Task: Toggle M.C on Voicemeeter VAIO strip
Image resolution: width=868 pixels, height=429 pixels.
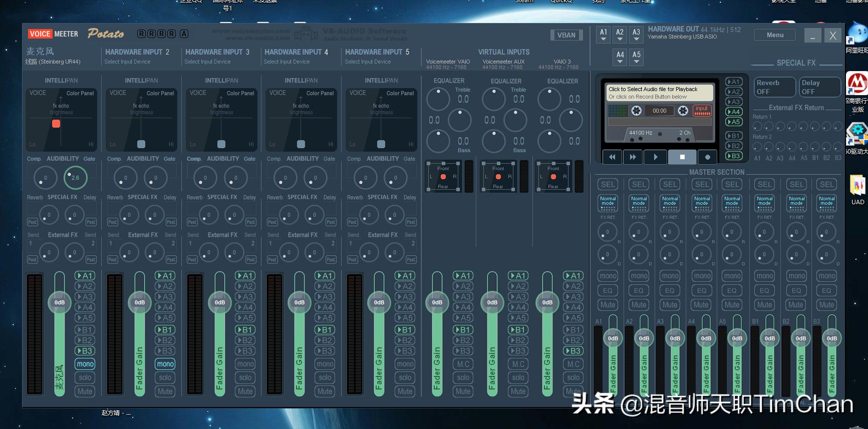Action: (463, 364)
